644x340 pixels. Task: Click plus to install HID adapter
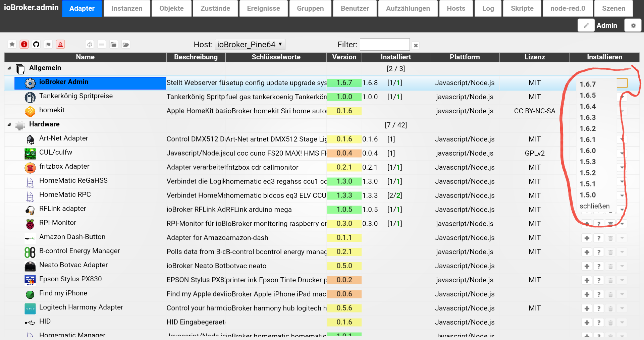point(587,323)
